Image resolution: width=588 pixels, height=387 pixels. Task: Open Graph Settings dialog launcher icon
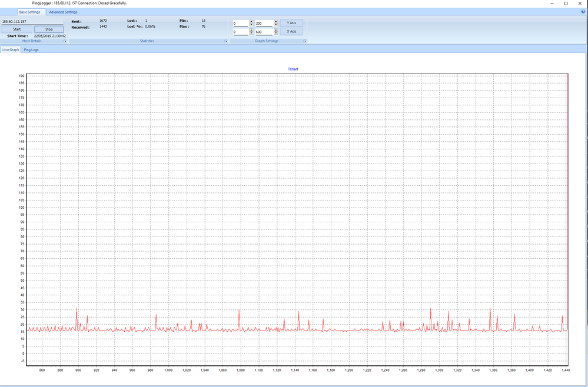[x=304, y=41]
